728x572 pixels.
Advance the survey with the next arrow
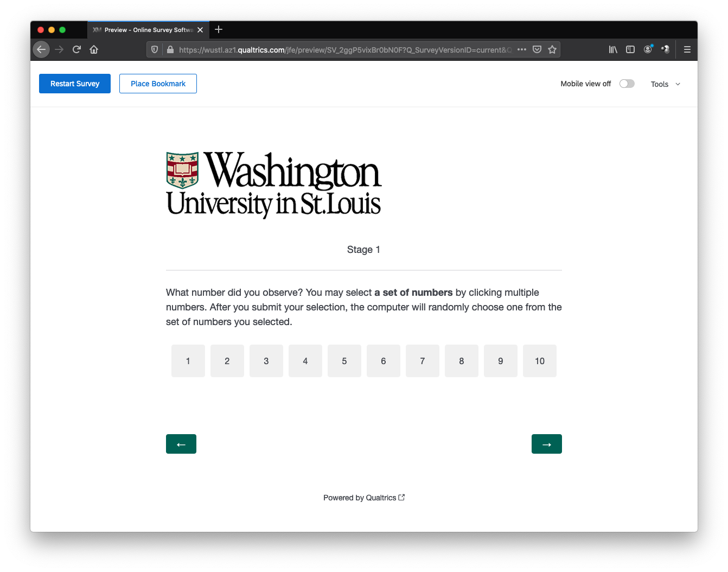pyautogui.click(x=547, y=444)
